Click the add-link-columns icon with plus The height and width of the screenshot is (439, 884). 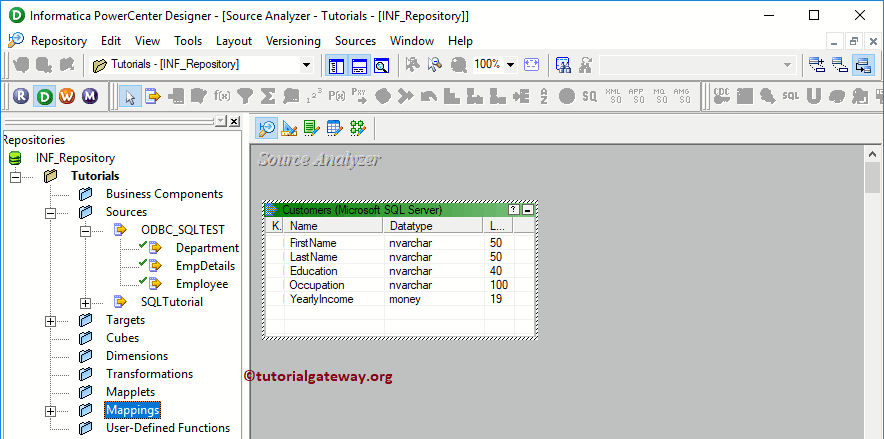click(x=816, y=65)
